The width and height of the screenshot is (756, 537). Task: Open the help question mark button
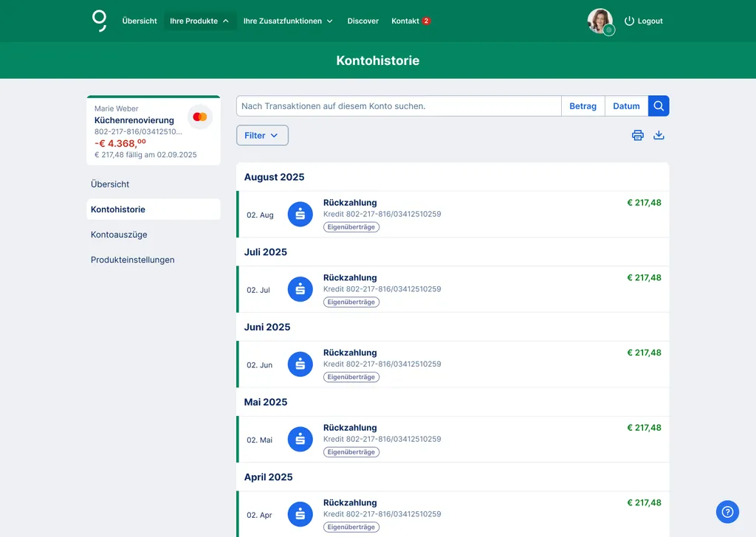pos(727,512)
